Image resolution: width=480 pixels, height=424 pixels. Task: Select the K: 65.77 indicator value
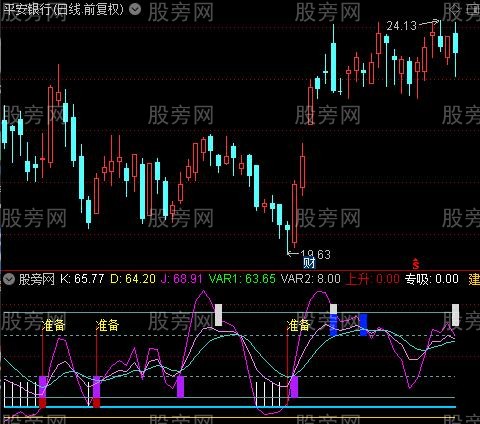(x=82, y=279)
